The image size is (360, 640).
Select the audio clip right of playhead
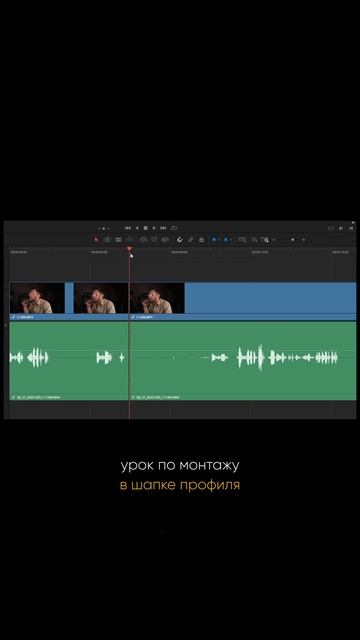(243, 360)
